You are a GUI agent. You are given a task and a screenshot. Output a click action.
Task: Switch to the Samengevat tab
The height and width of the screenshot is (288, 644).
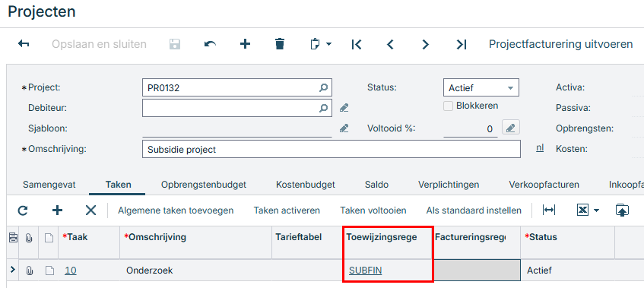(x=49, y=185)
